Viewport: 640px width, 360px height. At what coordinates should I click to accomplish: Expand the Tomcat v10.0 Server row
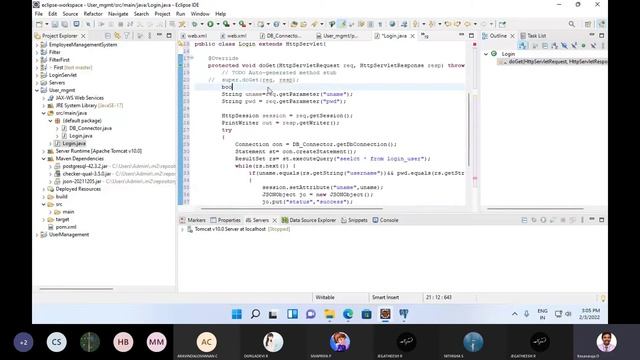click(x=182, y=229)
